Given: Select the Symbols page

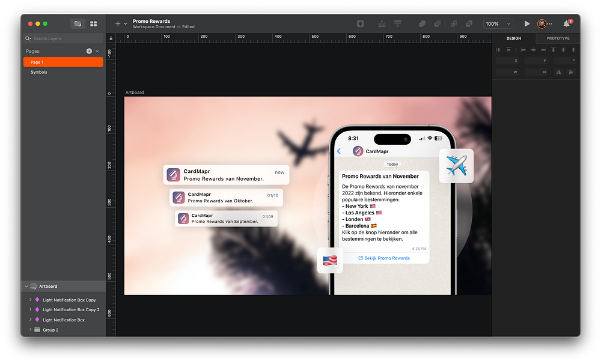Looking at the screenshot, I should point(38,72).
